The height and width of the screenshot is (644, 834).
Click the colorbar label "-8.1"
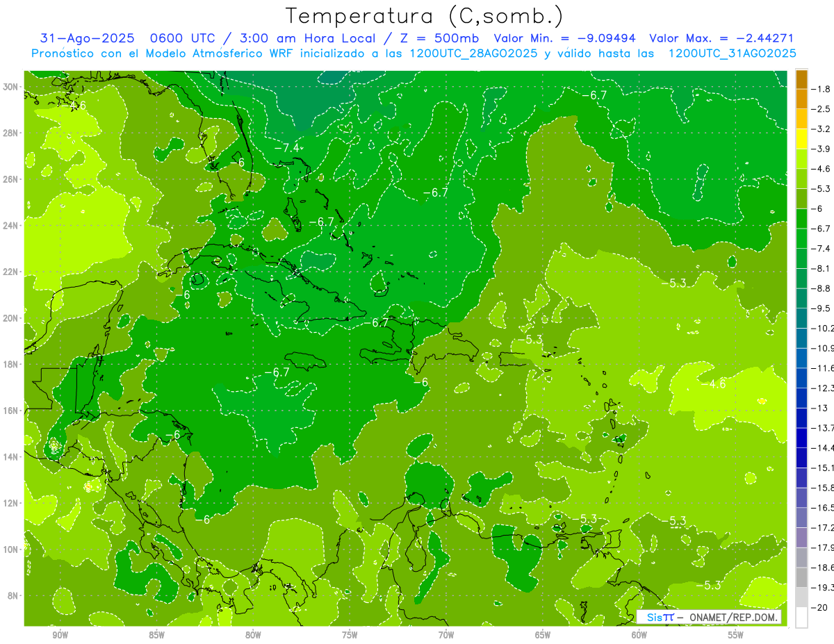[821, 268]
